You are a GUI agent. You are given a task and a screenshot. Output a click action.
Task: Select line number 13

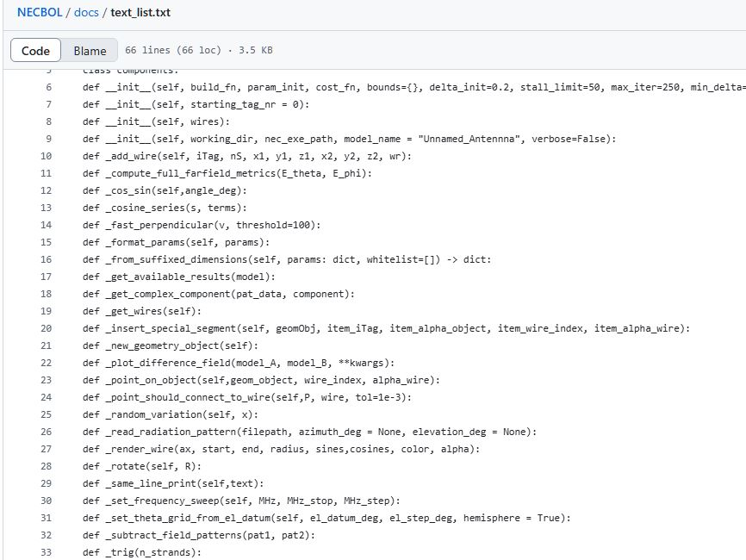tap(47, 208)
